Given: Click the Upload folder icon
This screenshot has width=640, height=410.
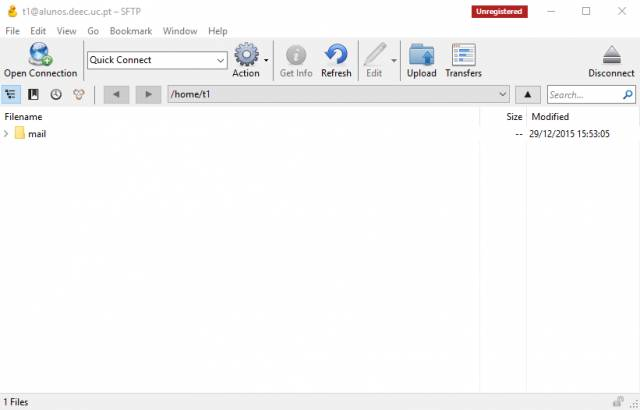Looking at the screenshot, I should tap(422, 54).
